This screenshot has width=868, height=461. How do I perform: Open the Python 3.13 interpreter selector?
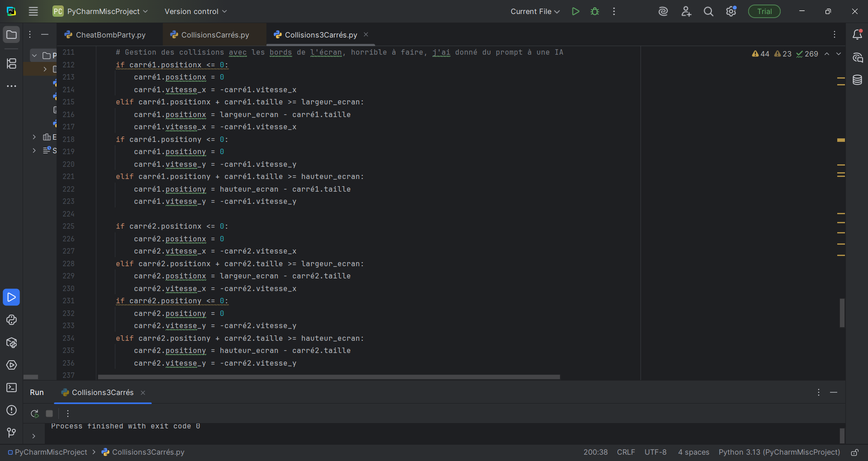pyautogui.click(x=779, y=452)
